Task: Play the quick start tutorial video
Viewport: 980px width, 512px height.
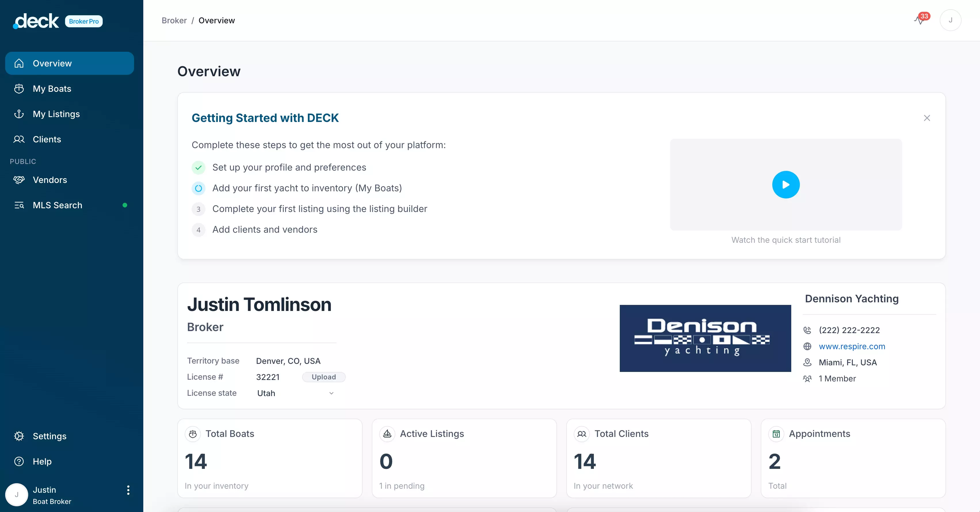Action: [x=785, y=184]
